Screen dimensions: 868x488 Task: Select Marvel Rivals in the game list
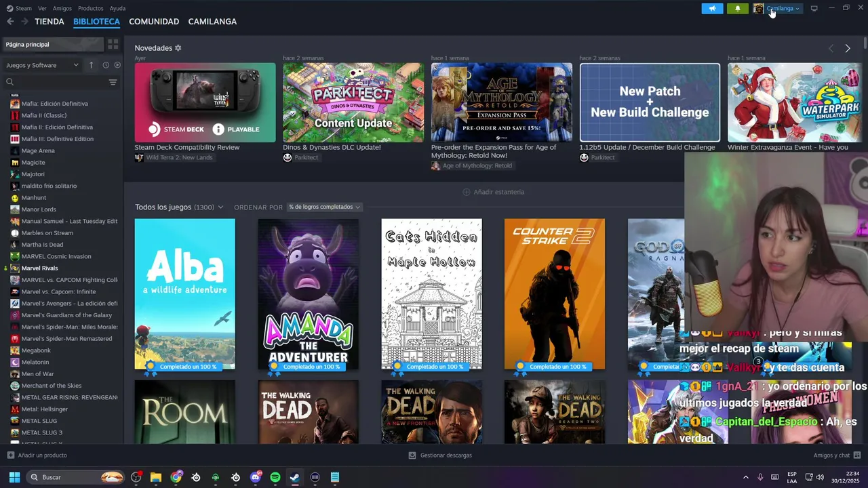click(x=39, y=268)
